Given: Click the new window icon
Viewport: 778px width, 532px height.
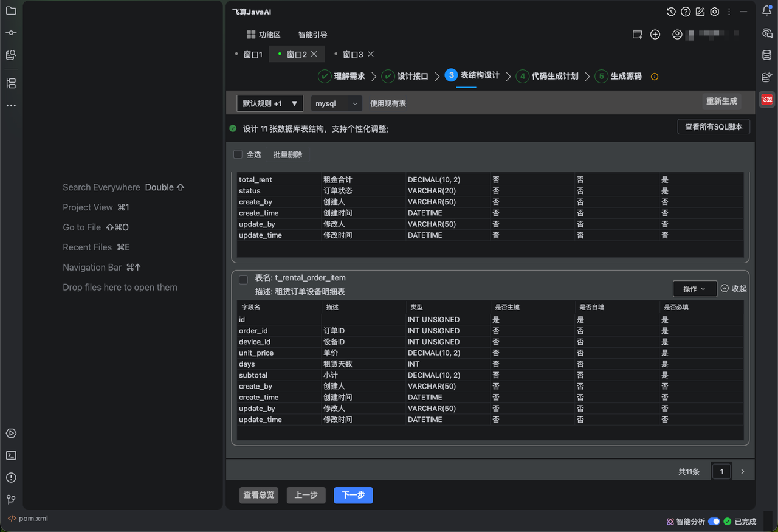Looking at the screenshot, I should 637,35.
